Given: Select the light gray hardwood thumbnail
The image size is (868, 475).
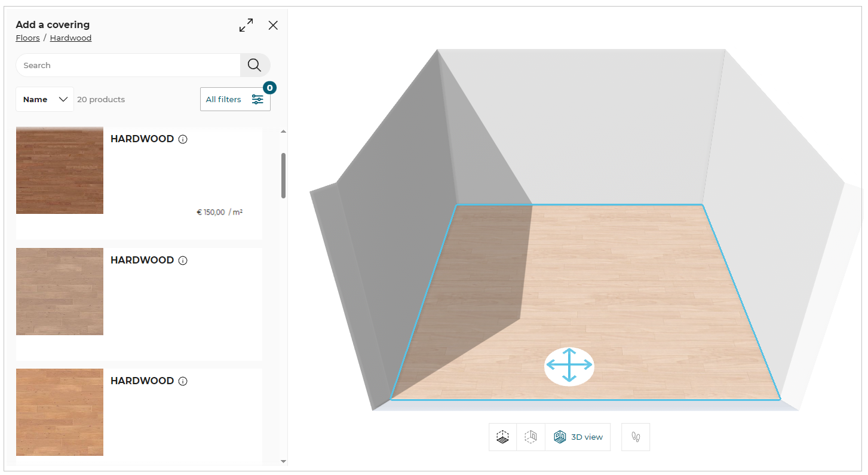Looking at the screenshot, I should click(59, 291).
